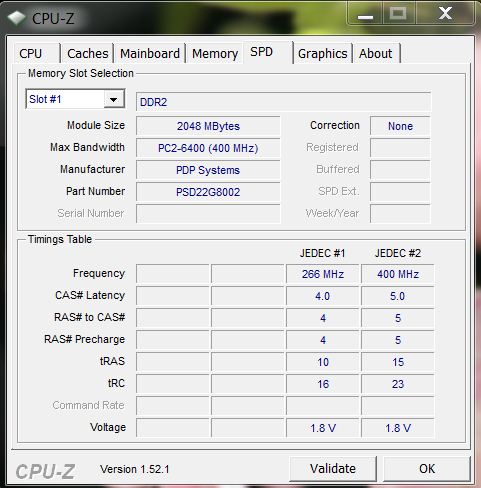
Task: Click the maximize window button
Action: tap(399, 13)
